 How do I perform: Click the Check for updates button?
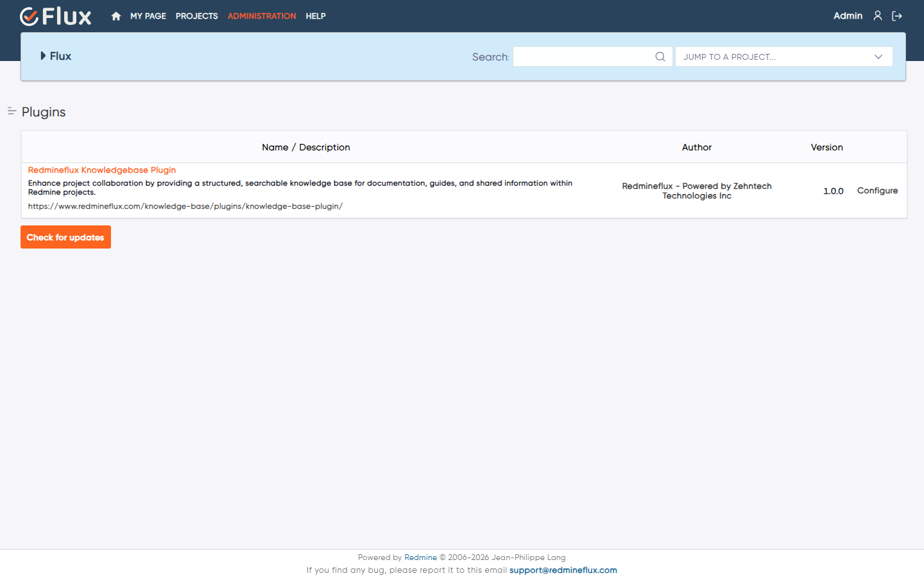tap(65, 237)
